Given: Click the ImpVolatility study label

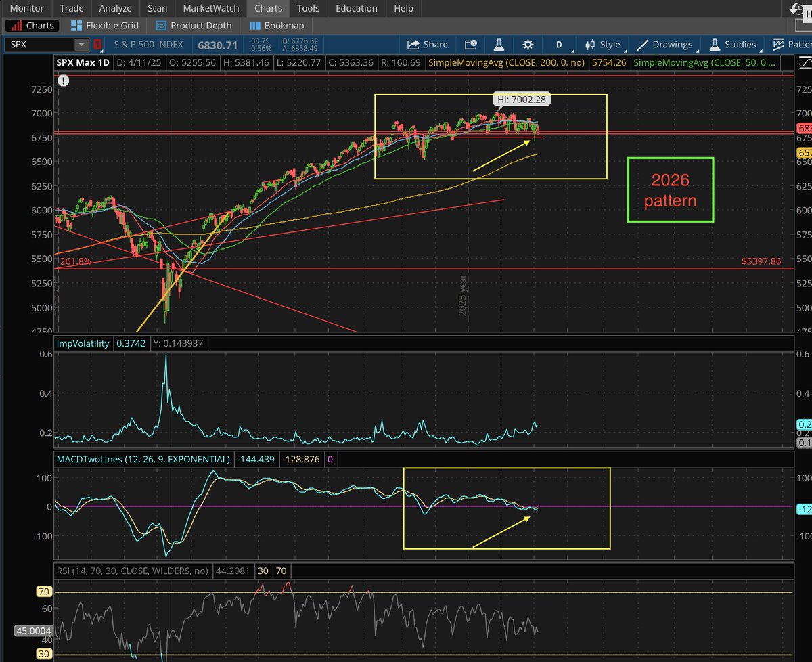Looking at the screenshot, I should [x=83, y=344].
